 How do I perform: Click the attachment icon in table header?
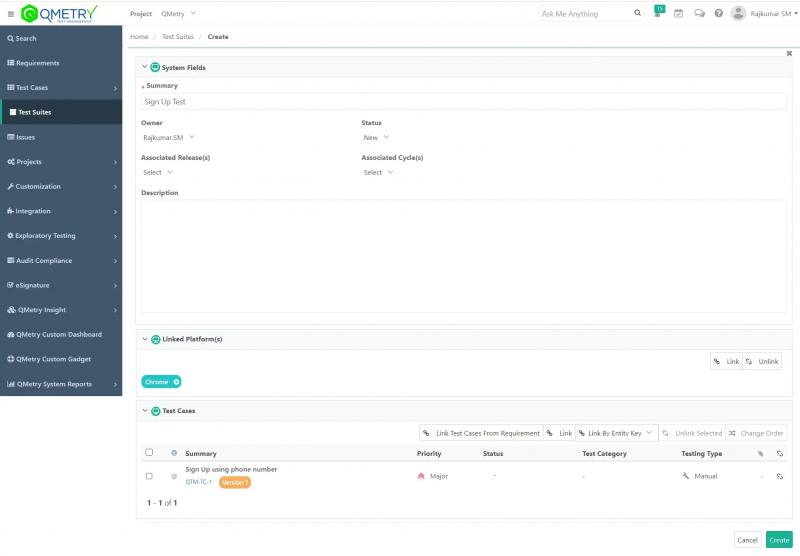click(x=761, y=453)
